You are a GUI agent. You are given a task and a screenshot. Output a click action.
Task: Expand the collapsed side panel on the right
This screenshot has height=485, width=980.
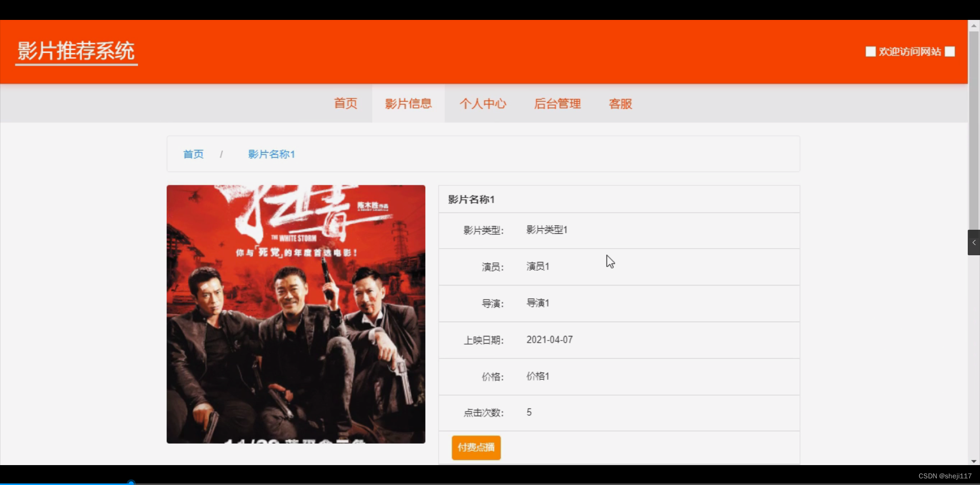[x=974, y=243]
